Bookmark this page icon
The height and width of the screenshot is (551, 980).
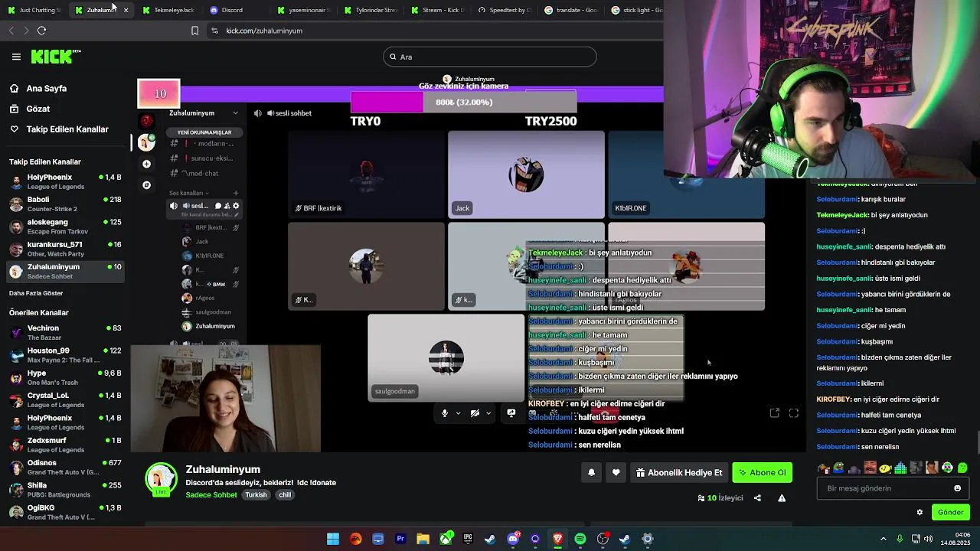point(194,31)
